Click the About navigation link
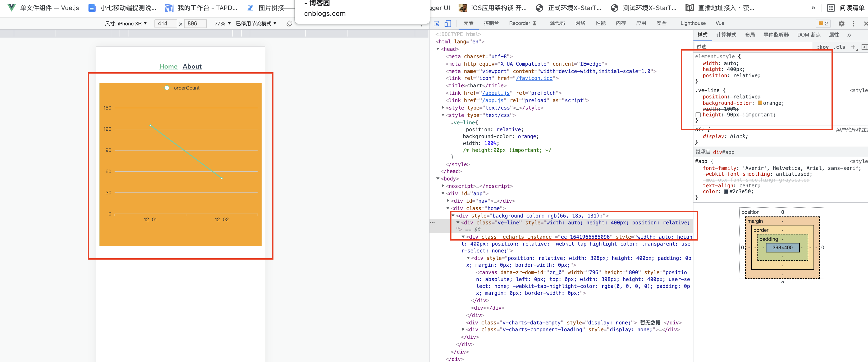The width and height of the screenshot is (868, 362). (x=192, y=66)
